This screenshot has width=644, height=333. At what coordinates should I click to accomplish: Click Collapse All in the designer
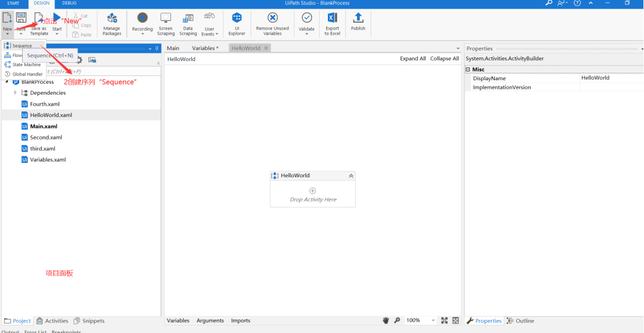[x=445, y=59]
